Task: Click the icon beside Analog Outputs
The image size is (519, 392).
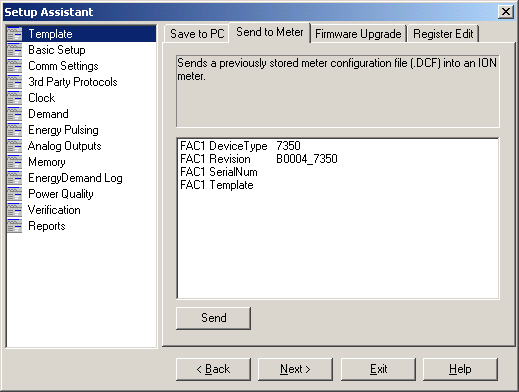Action: pos(15,146)
